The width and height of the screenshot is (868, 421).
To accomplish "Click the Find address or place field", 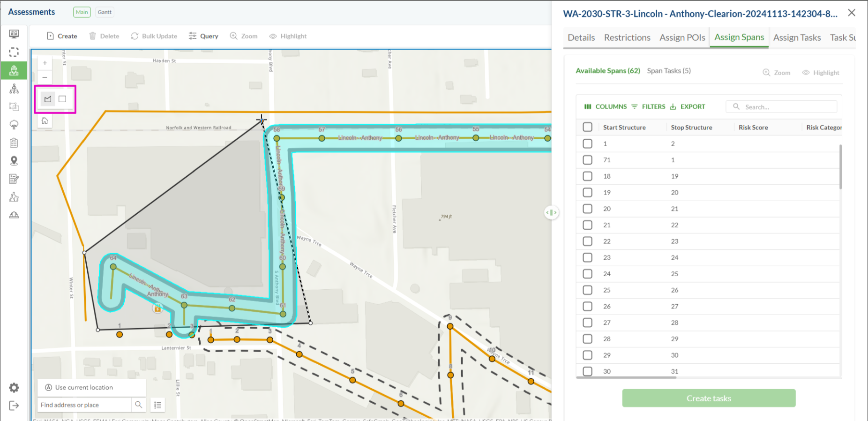I will tap(84, 405).
